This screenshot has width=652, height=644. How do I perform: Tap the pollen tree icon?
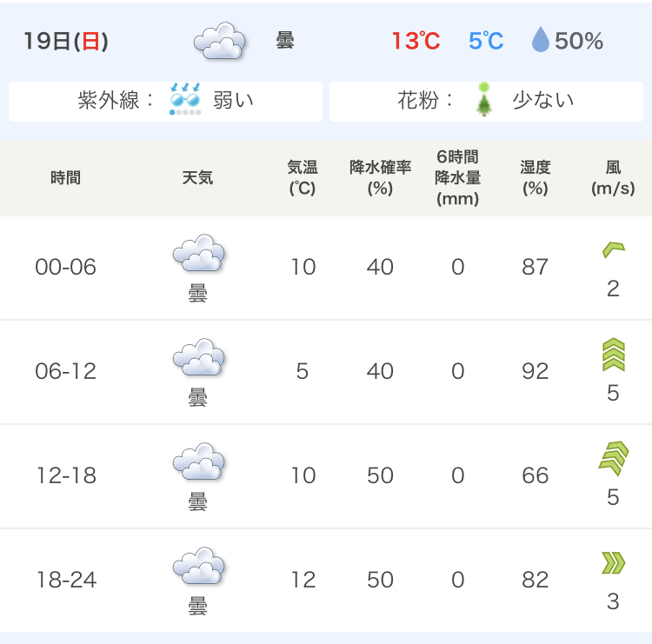pos(483,100)
